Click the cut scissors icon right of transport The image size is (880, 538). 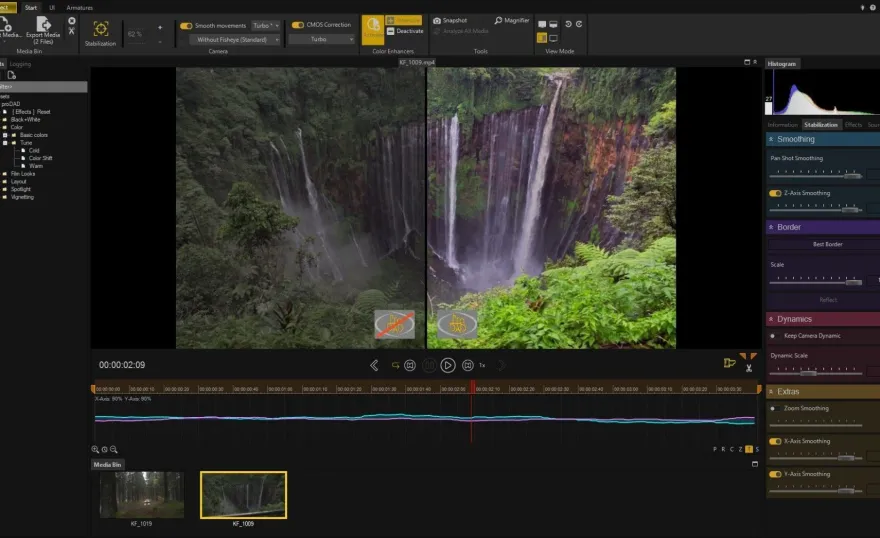[x=749, y=368]
